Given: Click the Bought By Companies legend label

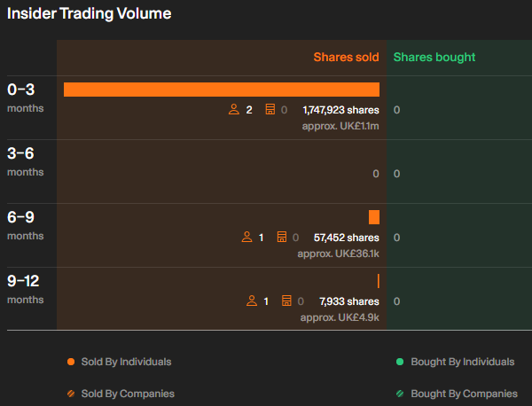Looking at the screenshot, I should pyautogui.click(x=464, y=394).
